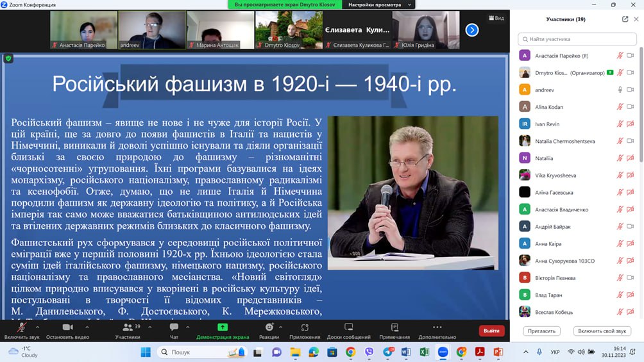
Task: Click the Share Screen (Демонстрация экрана) icon
Action: point(223,327)
